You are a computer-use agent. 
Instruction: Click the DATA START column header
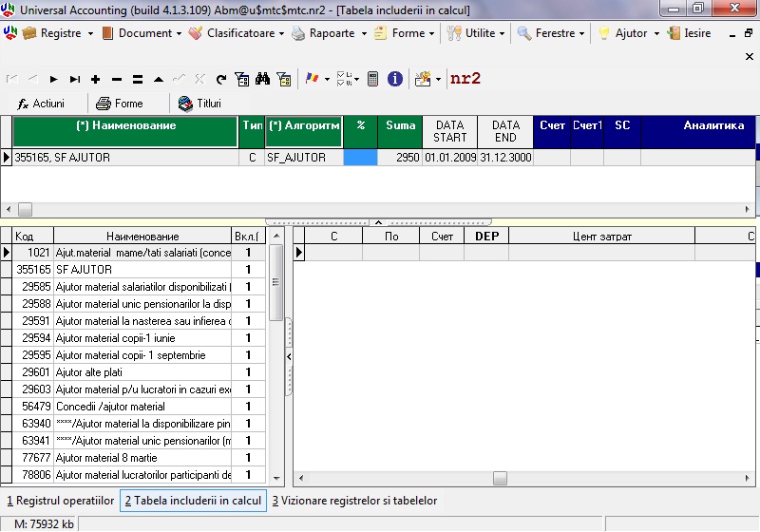(449, 131)
